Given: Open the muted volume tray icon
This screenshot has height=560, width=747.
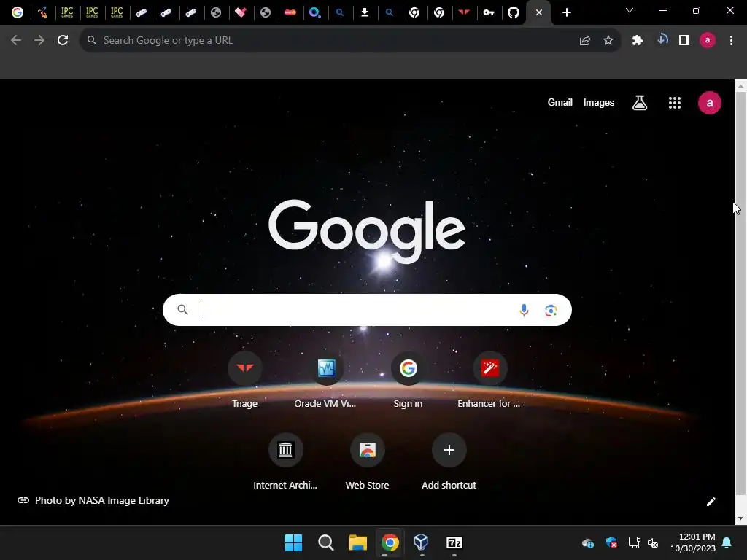Looking at the screenshot, I should [653, 542].
